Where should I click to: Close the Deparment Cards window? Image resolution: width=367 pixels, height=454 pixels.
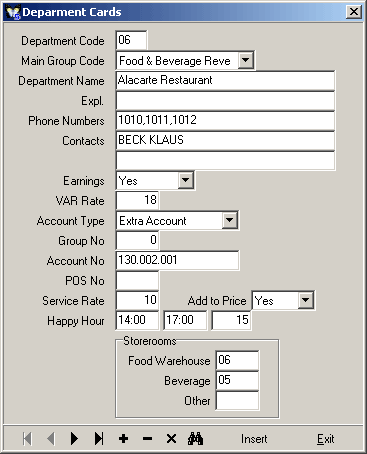(x=354, y=12)
